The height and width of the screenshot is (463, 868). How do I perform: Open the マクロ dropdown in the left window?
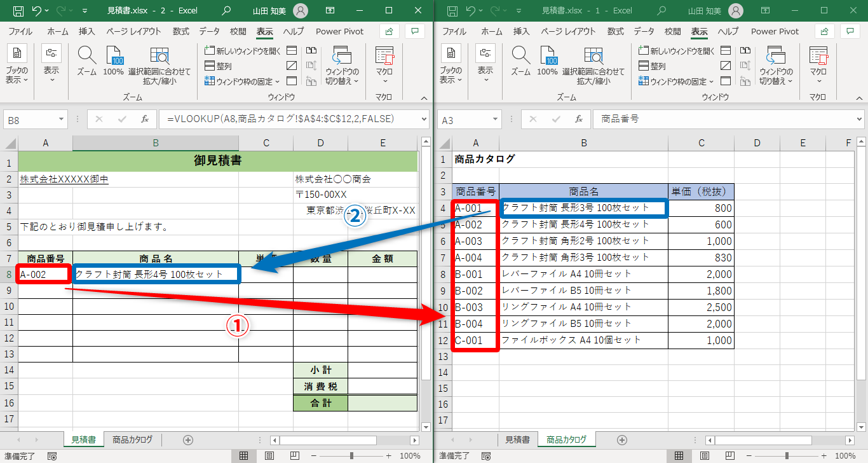point(384,66)
